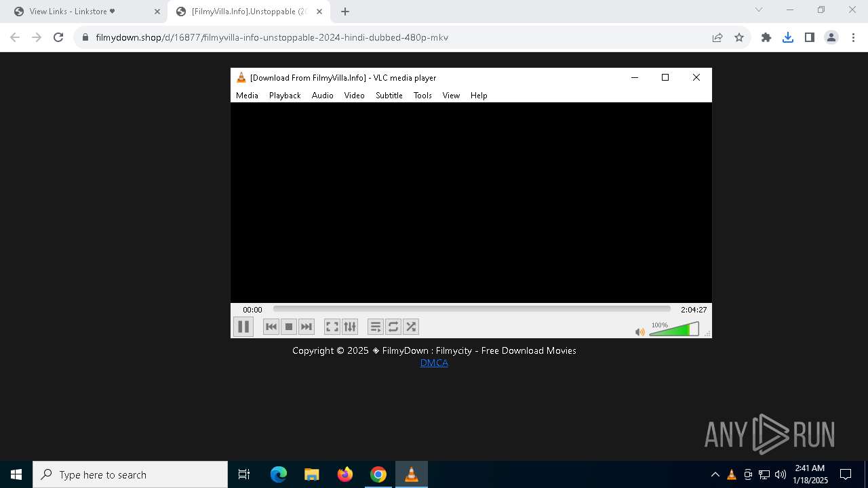
Task: Go forward in Chrome
Action: 37,37
